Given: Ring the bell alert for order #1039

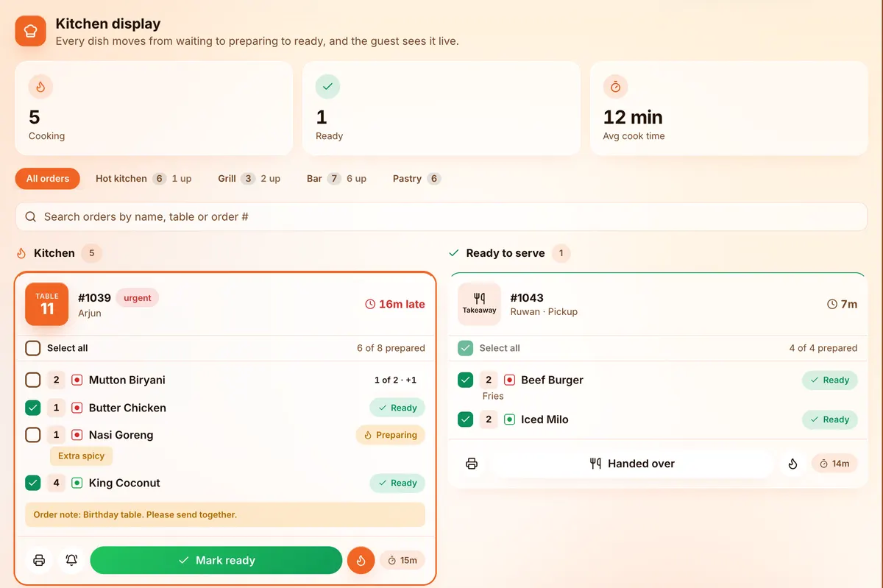Looking at the screenshot, I should click(x=71, y=560).
